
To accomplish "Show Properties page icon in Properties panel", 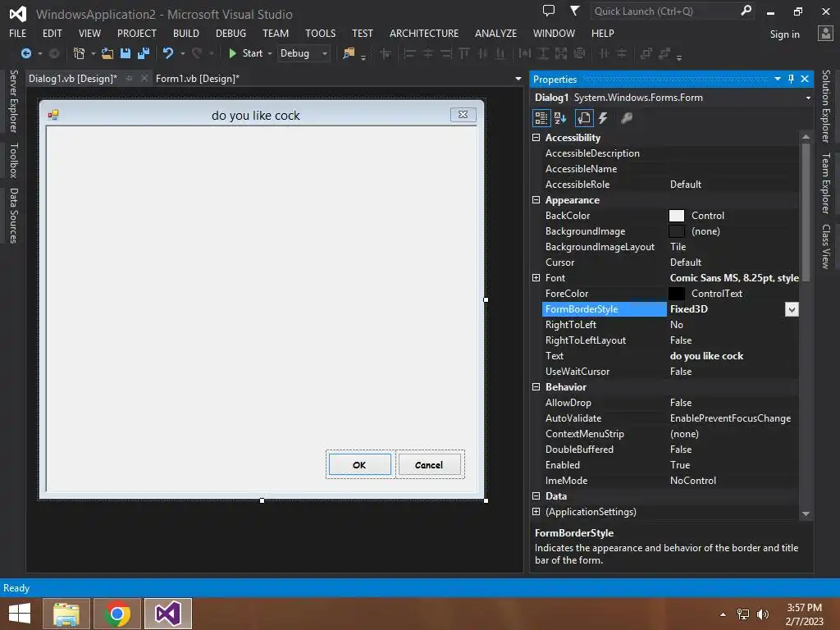I will (584, 118).
